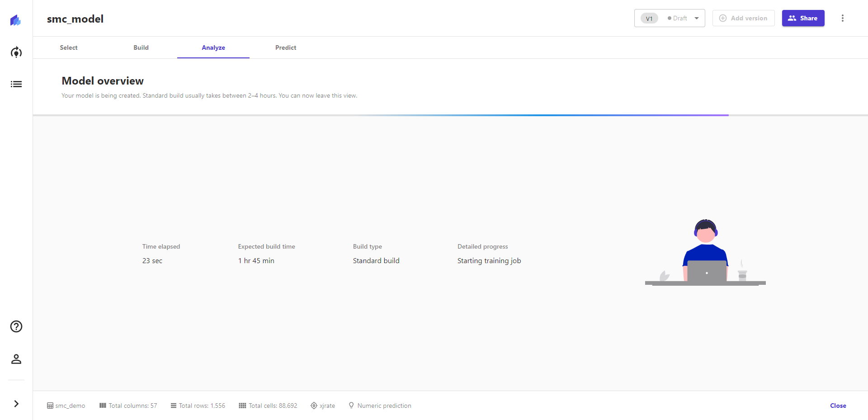The height and width of the screenshot is (420, 868).
Task: Open the user account icon
Action: (x=16, y=359)
